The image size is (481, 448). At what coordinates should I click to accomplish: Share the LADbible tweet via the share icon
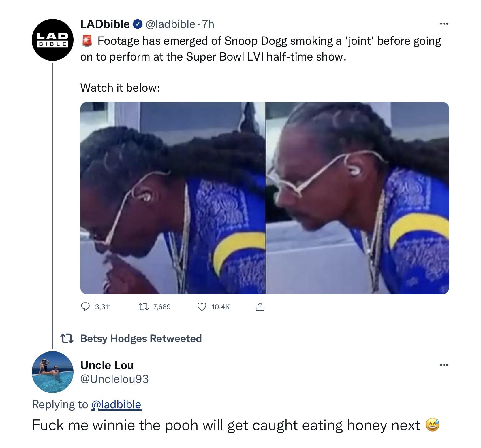(260, 307)
